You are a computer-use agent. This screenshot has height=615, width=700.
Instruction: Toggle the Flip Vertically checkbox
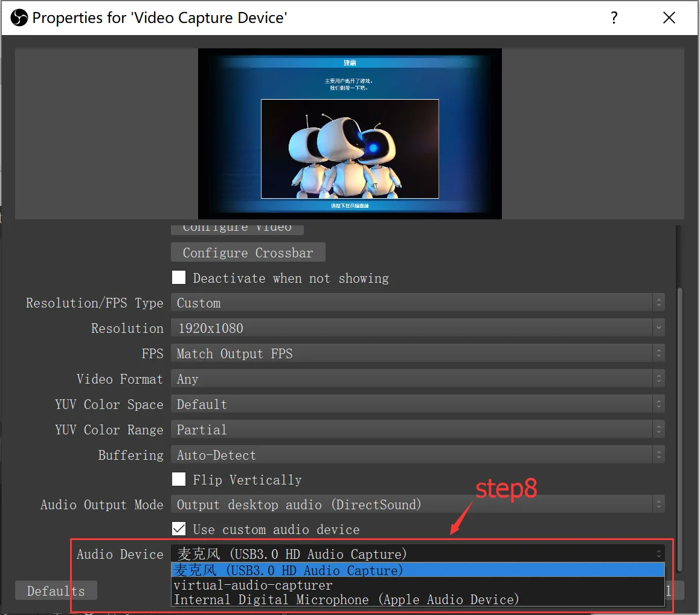[179, 479]
